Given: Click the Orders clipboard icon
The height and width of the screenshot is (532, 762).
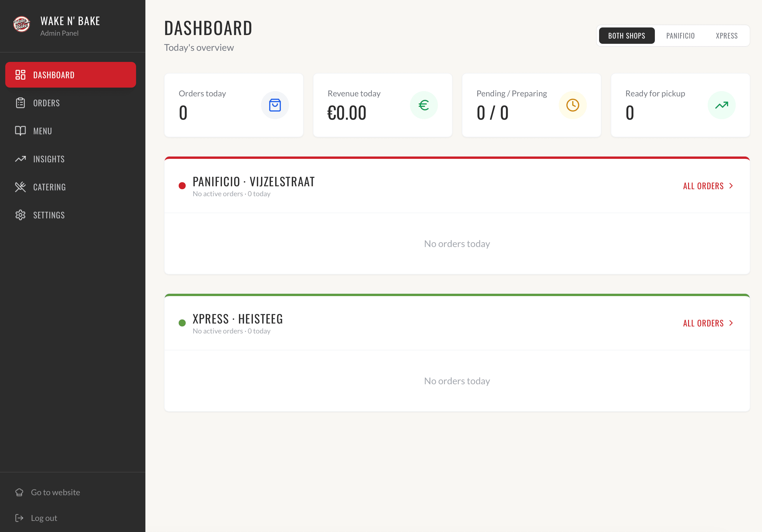Looking at the screenshot, I should coord(20,103).
